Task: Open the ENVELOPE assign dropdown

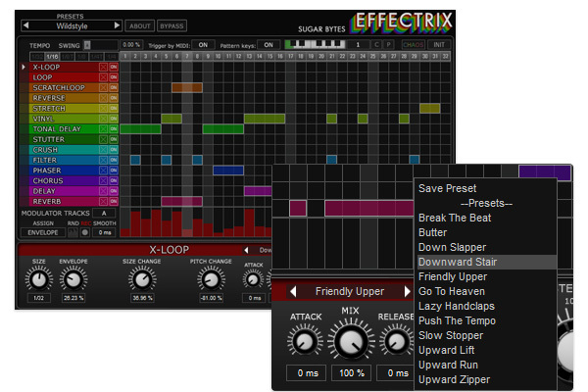Action: [x=43, y=232]
